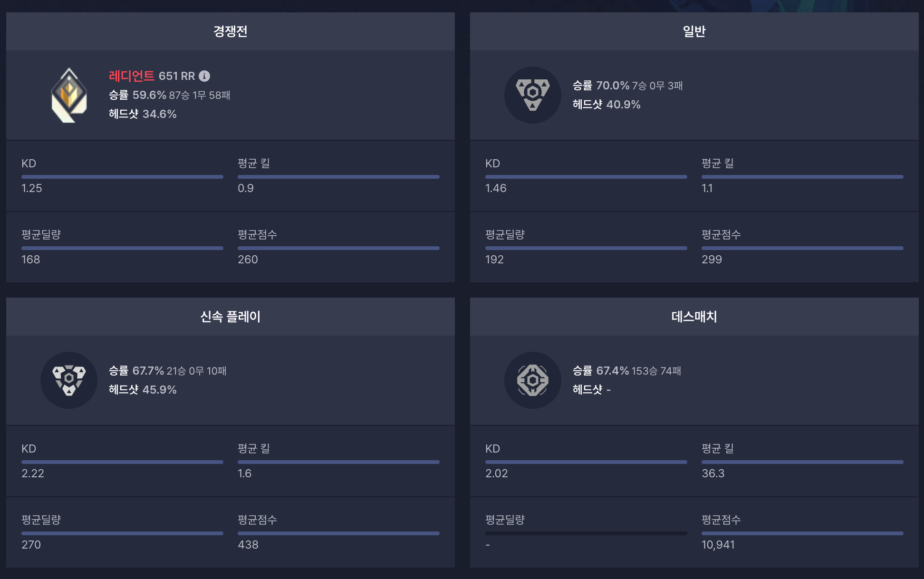The image size is (924, 579).
Task: Click the KD 2.22 progress bar
Action: 122,462
